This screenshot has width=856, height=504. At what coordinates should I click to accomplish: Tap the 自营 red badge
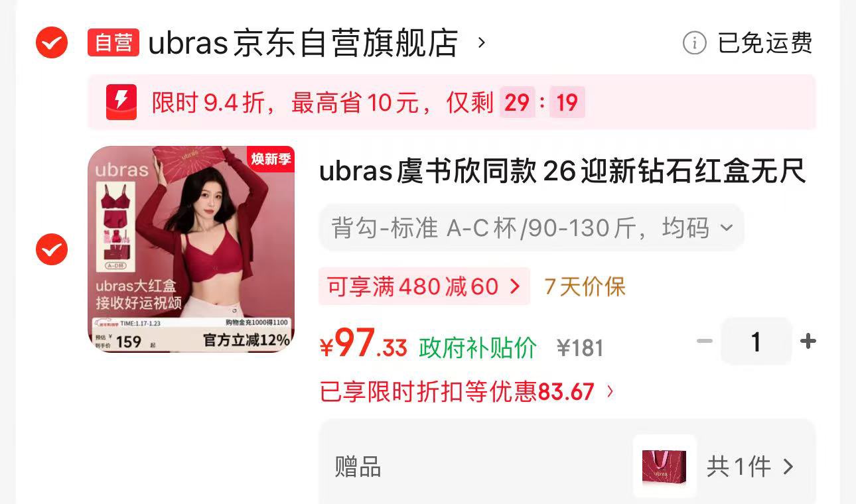pos(113,42)
